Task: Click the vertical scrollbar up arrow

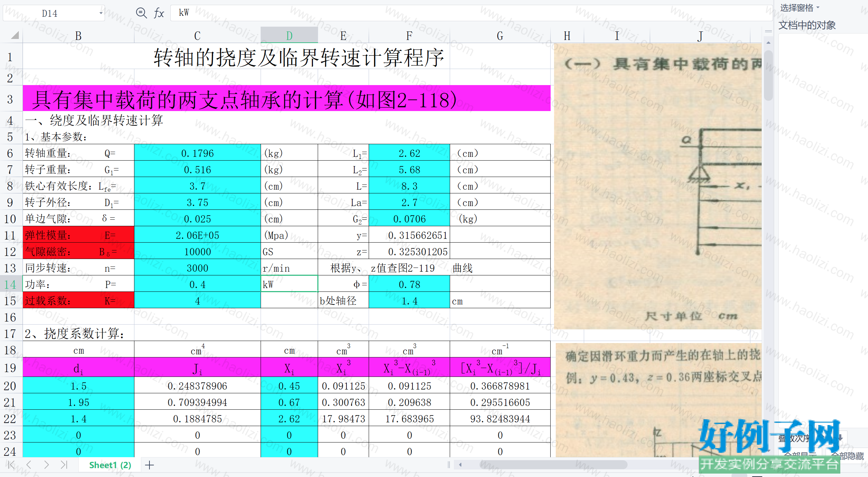Action: tap(768, 43)
